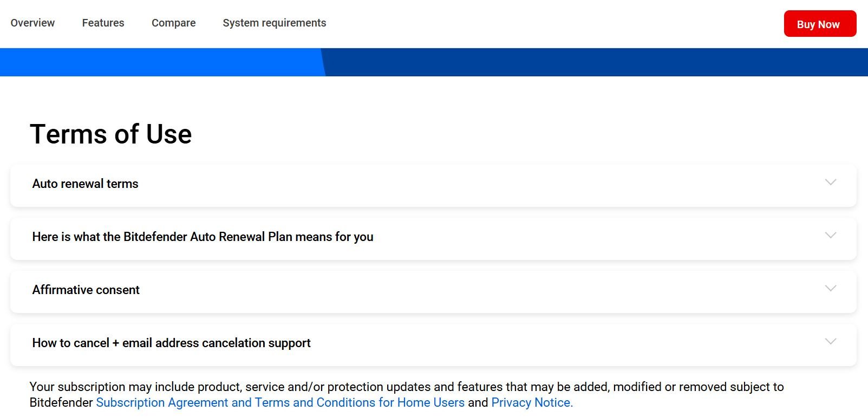Expand chevron for Affirmative consent
Image resolution: width=868 pixels, height=417 pixels.
pos(831,288)
